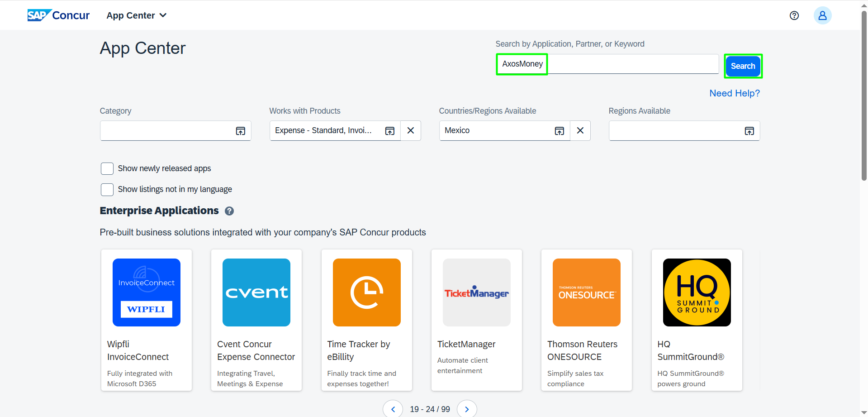Image resolution: width=868 pixels, height=417 pixels.
Task: Click the search field containing AxosMoney
Action: pyautogui.click(x=606, y=64)
